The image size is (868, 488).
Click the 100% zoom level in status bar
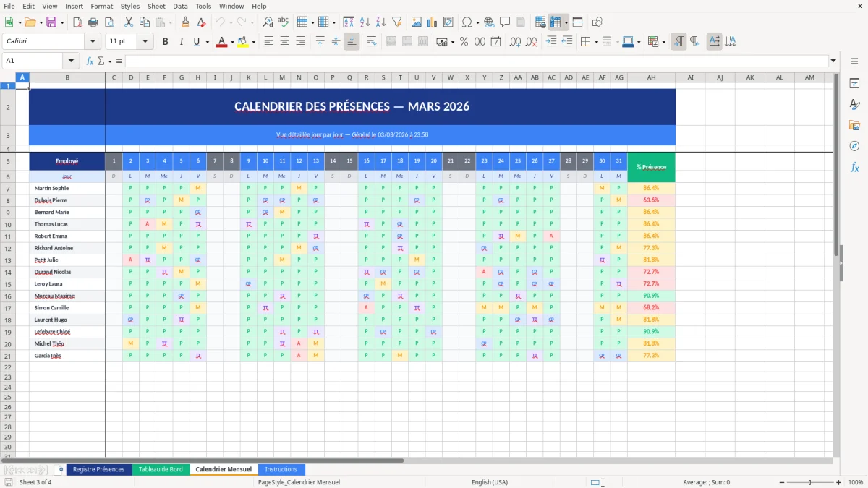(x=856, y=482)
